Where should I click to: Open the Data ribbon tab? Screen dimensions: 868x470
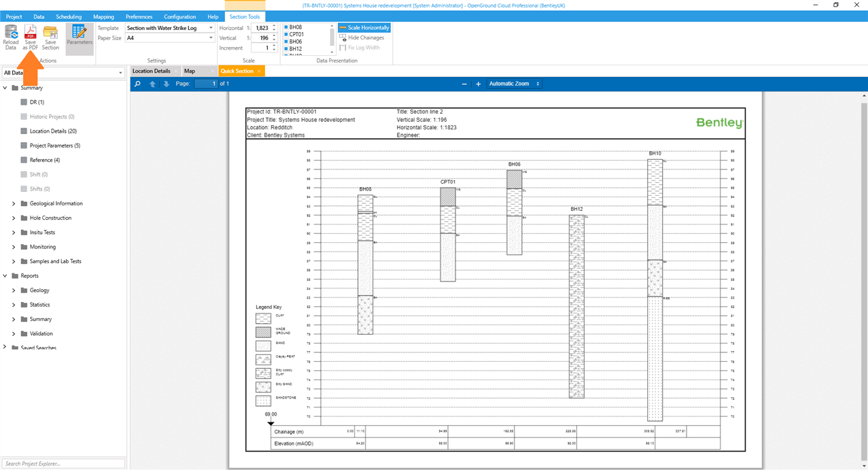tap(39, 16)
